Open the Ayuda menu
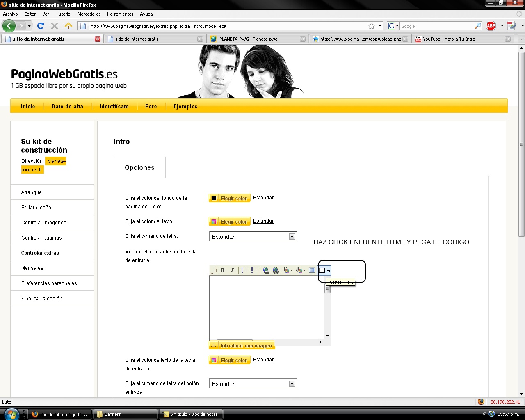 [146, 14]
